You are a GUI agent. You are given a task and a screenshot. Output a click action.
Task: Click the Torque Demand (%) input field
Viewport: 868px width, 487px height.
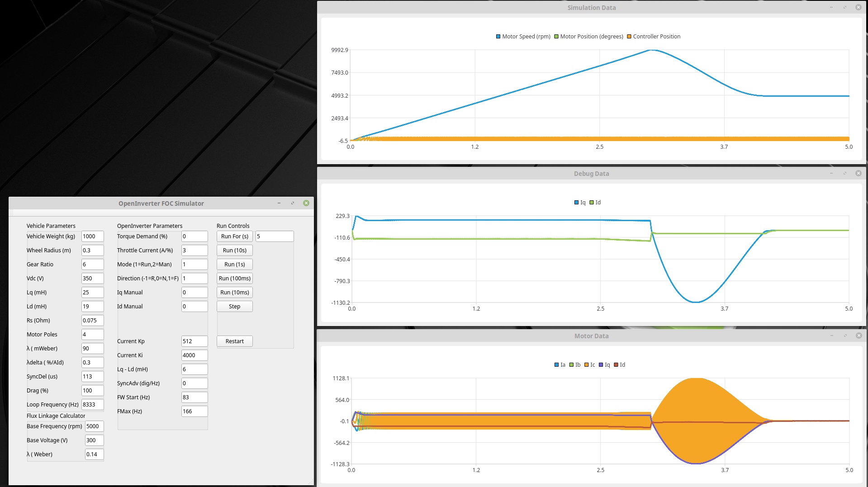194,236
